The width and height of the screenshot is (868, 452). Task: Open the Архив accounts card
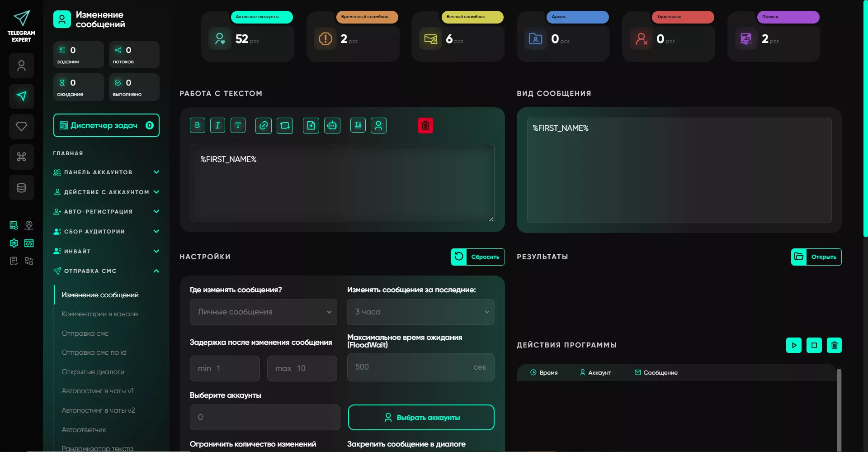tap(563, 37)
